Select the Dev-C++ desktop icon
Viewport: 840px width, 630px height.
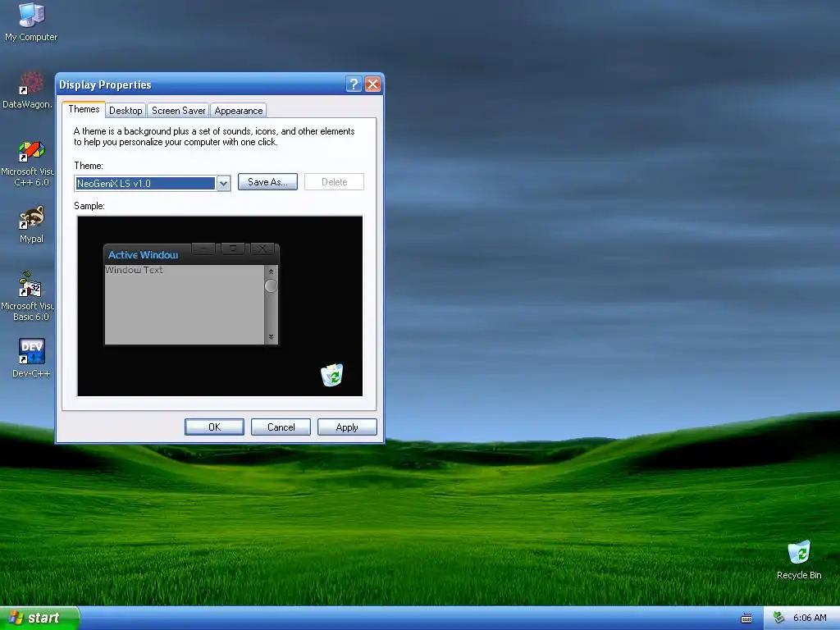31,358
